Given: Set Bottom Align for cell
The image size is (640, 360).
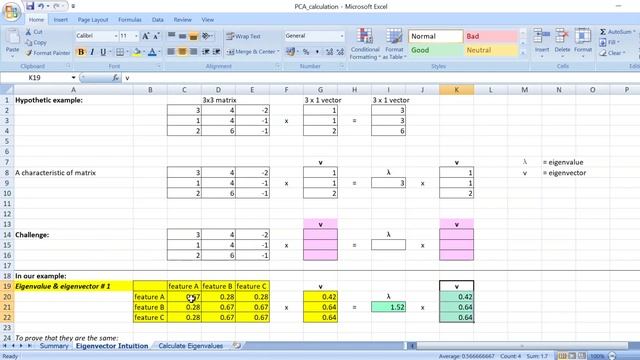Looking at the screenshot, I should (193, 36).
